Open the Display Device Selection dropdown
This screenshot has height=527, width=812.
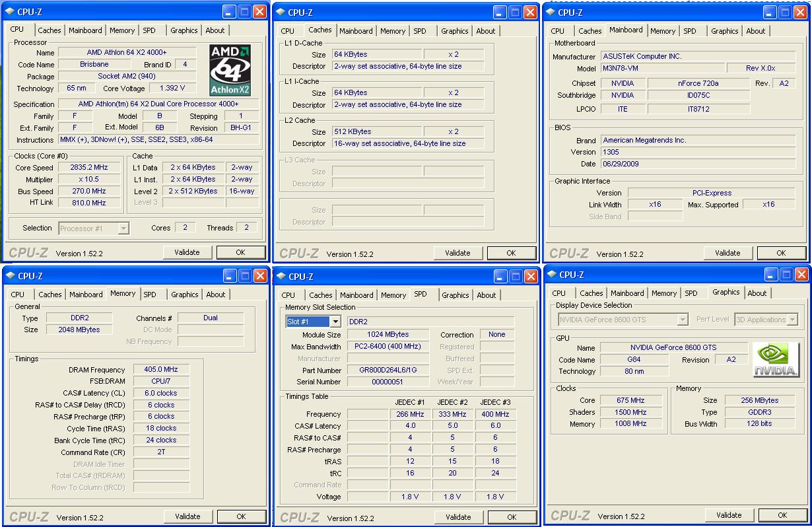[683, 320]
